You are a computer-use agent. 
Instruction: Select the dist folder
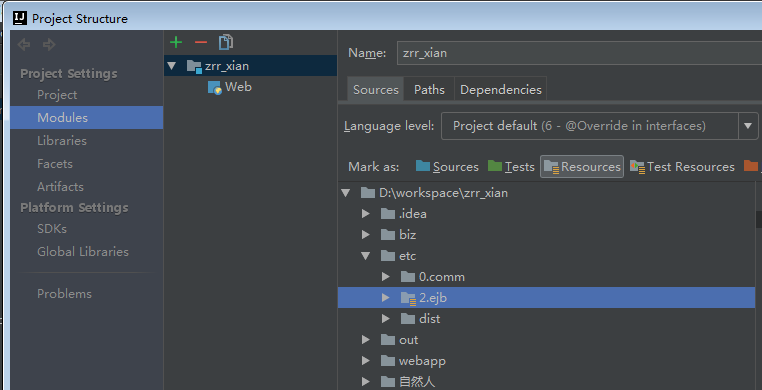430,319
